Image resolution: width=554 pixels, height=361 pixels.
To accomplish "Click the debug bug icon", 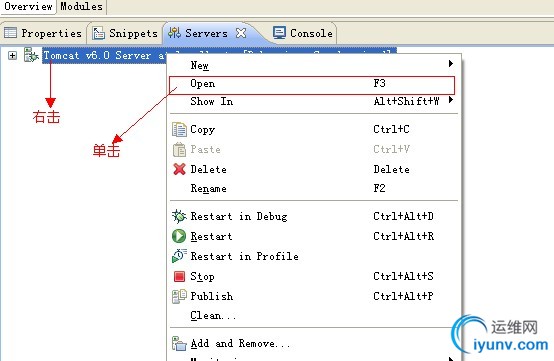I will [179, 216].
